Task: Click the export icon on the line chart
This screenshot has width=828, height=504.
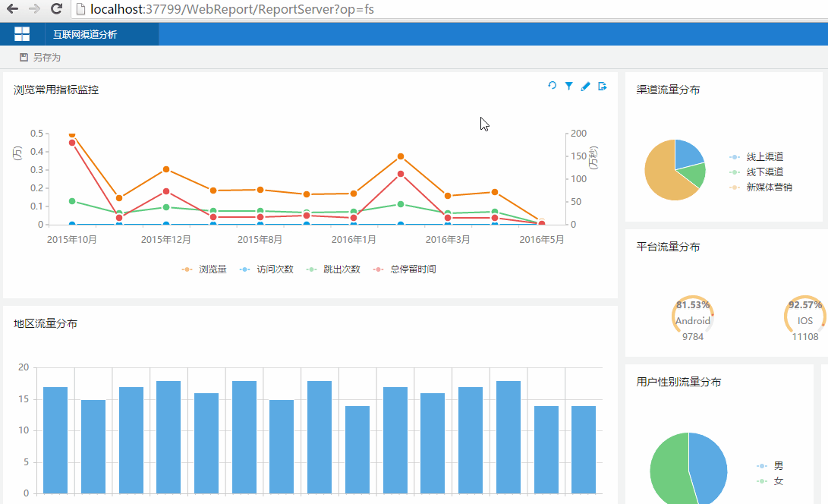Action: [602, 86]
